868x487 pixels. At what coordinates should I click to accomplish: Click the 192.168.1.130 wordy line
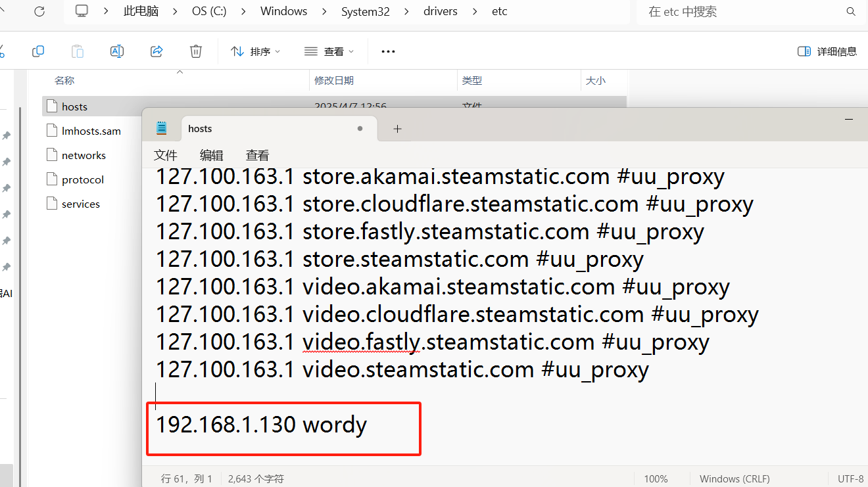[261, 425]
